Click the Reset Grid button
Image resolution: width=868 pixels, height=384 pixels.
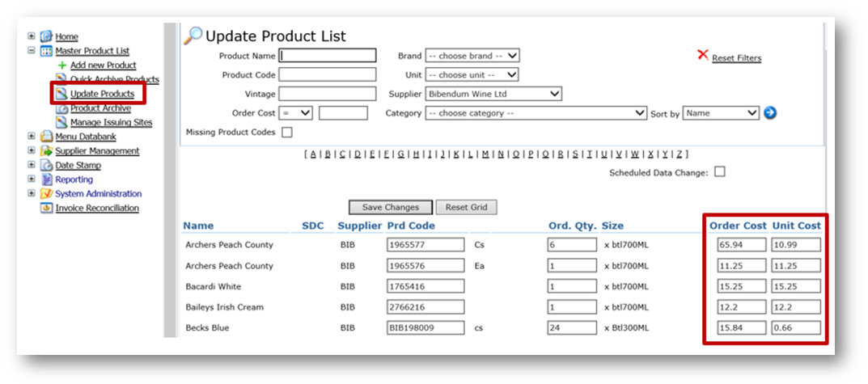[467, 208]
